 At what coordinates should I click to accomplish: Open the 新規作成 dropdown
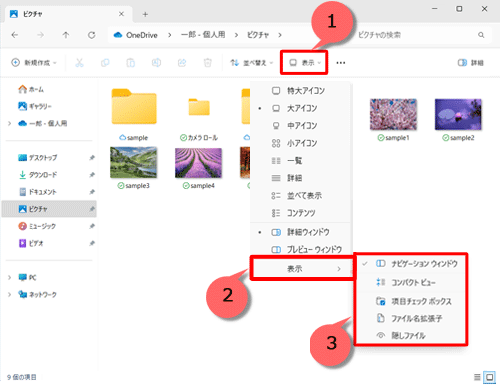point(34,63)
